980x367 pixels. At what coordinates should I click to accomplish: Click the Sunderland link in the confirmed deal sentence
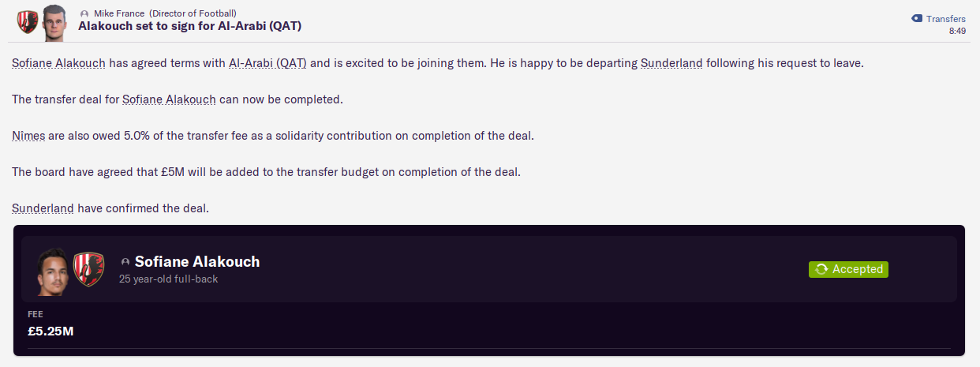coord(43,208)
